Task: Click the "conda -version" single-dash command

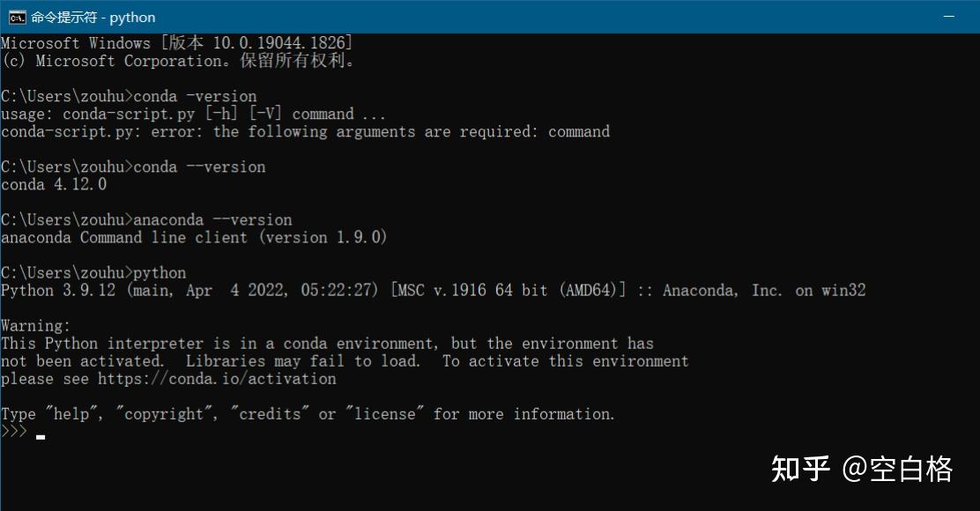Action: point(195,97)
